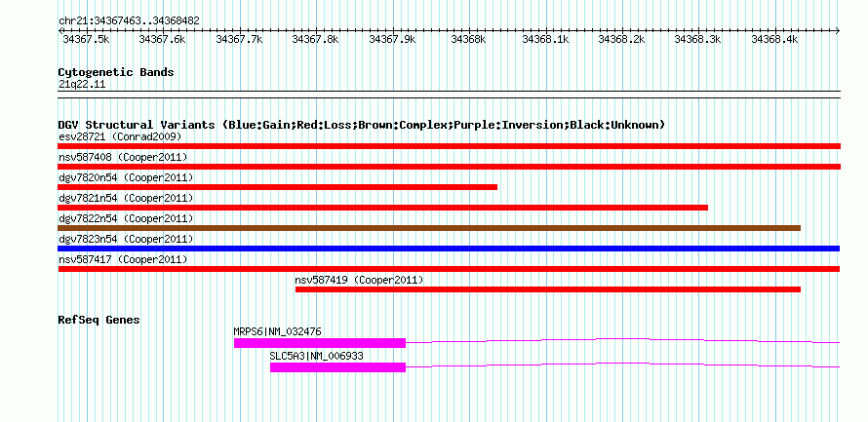Open the Cytogenetic Bands track title
This screenshot has width=868, height=422.
point(116,72)
